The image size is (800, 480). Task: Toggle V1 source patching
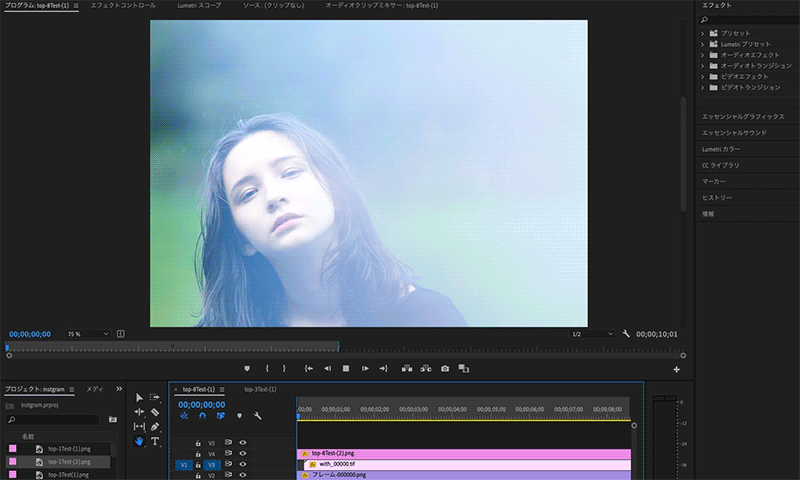(x=184, y=465)
